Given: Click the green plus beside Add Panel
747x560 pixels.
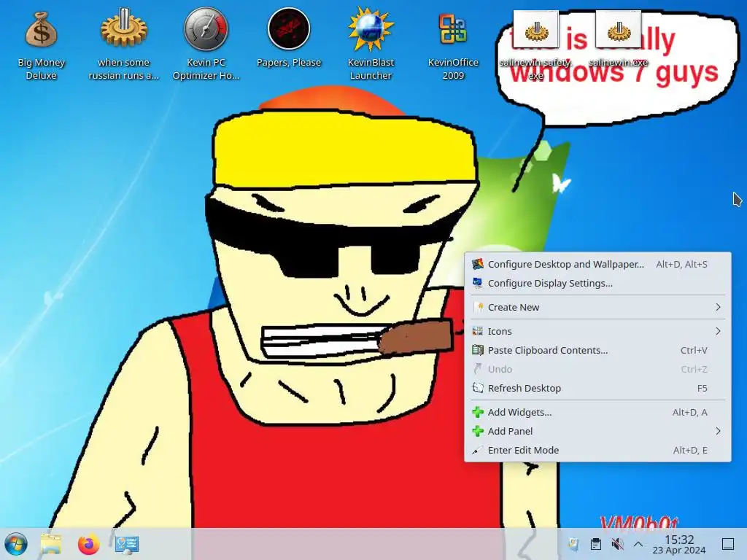Looking at the screenshot, I should tap(477, 431).
